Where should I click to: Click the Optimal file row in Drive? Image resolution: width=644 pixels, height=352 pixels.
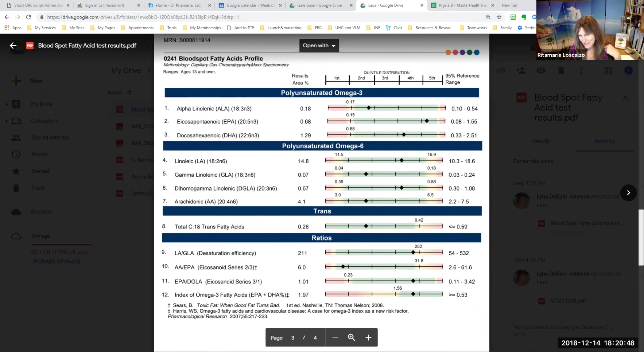tap(135, 193)
